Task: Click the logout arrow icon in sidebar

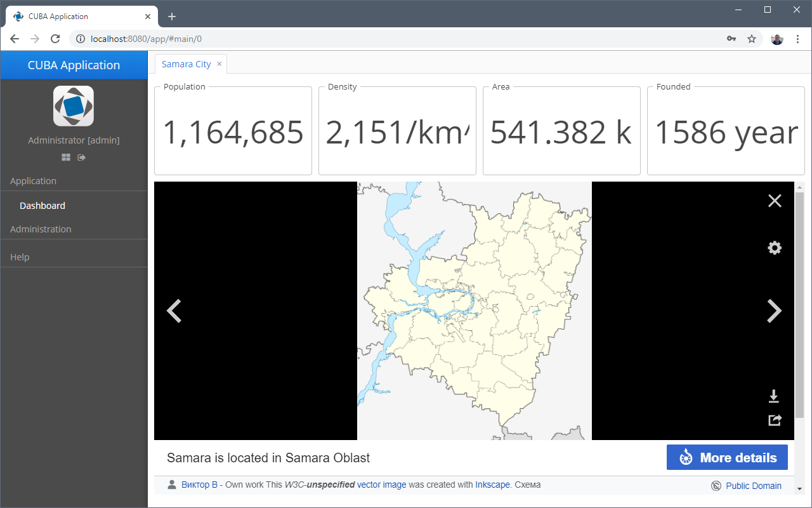Action: coord(81,157)
